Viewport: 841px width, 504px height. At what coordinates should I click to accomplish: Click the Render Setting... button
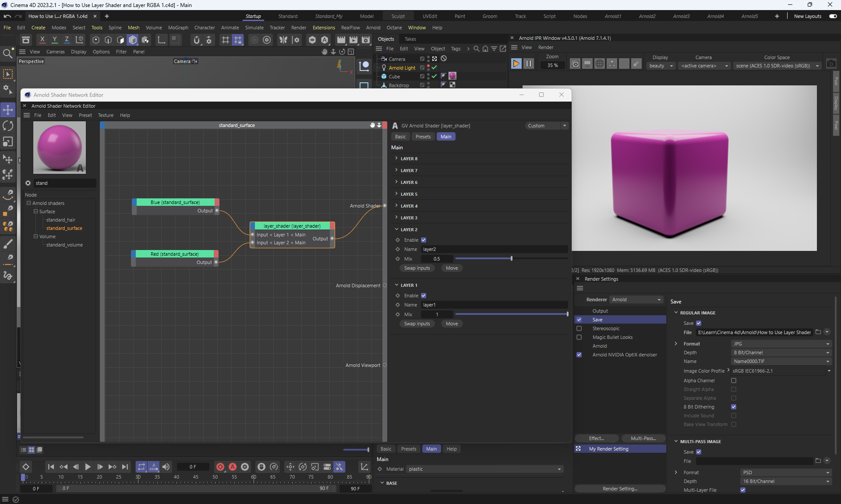point(620,489)
